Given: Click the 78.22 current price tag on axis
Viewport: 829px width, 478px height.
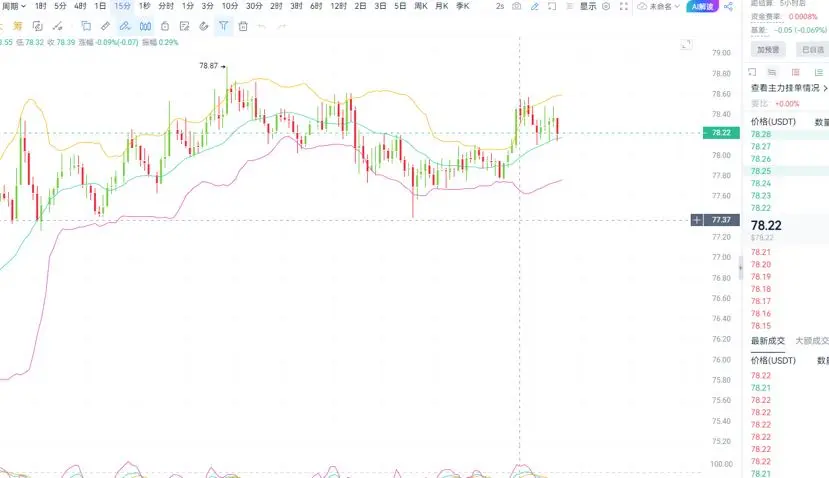Looking at the screenshot, I should [x=721, y=133].
